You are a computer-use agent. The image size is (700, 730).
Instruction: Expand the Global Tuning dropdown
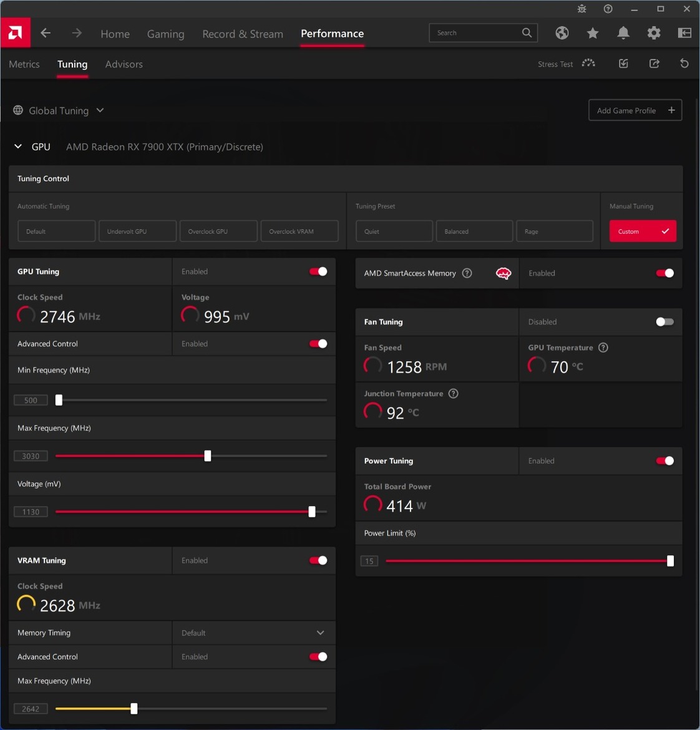100,110
